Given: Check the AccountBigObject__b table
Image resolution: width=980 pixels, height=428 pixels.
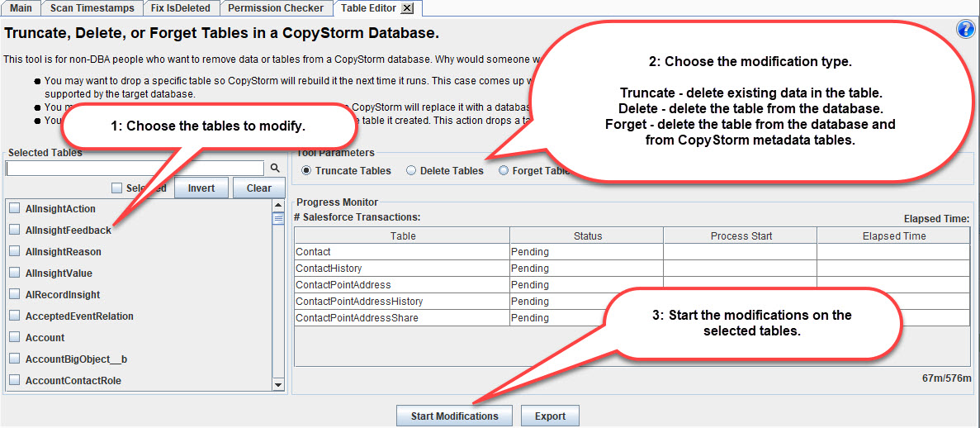Looking at the screenshot, I should (14, 359).
